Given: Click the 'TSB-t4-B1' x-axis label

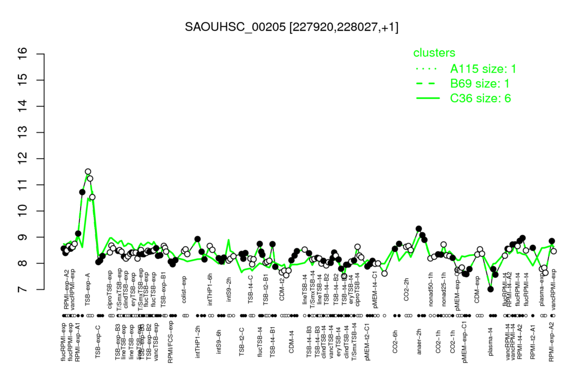Looking at the screenshot, I should (x=273, y=340).
